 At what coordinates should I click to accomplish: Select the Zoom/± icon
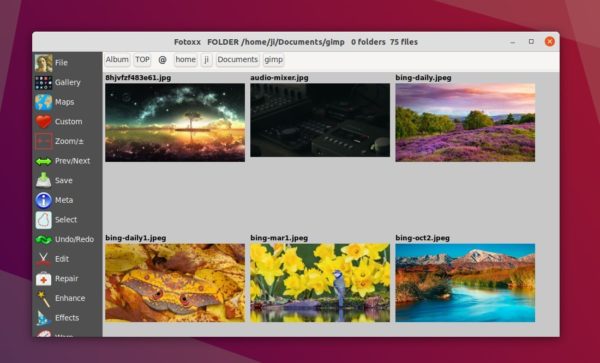[x=43, y=141]
